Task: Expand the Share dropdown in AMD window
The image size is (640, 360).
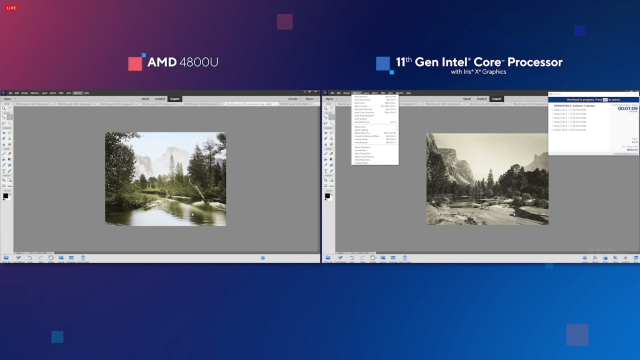Action: click(x=317, y=99)
